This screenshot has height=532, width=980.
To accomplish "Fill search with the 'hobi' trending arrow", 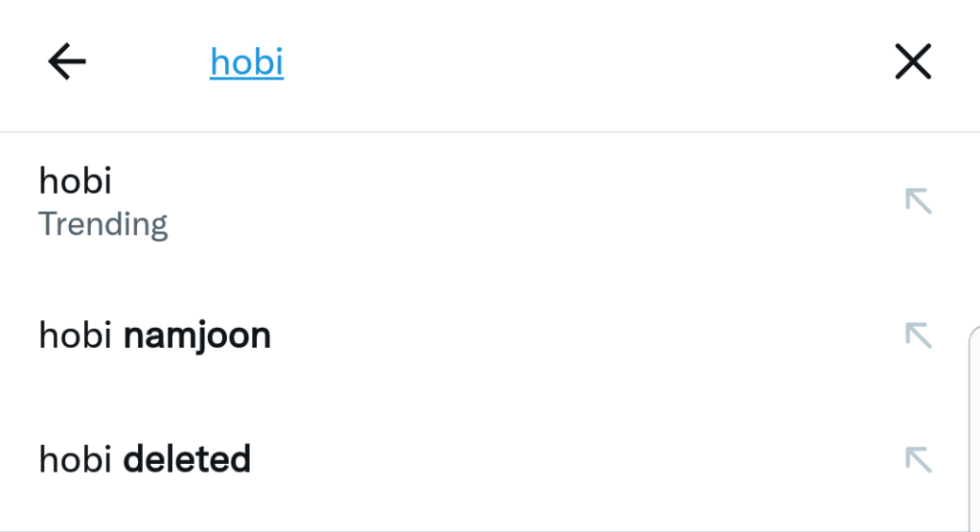I will (918, 201).
